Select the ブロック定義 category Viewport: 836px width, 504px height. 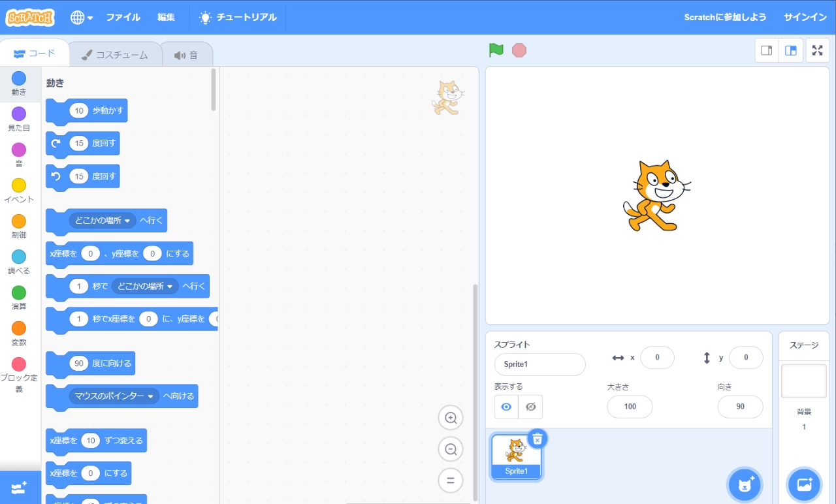[19, 375]
